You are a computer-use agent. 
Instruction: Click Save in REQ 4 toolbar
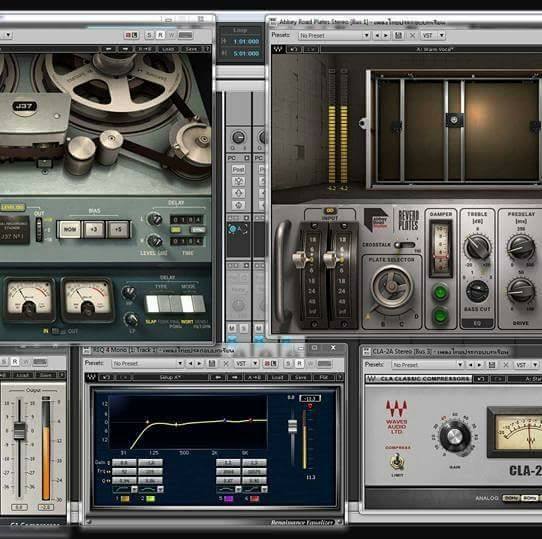[300, 378]
